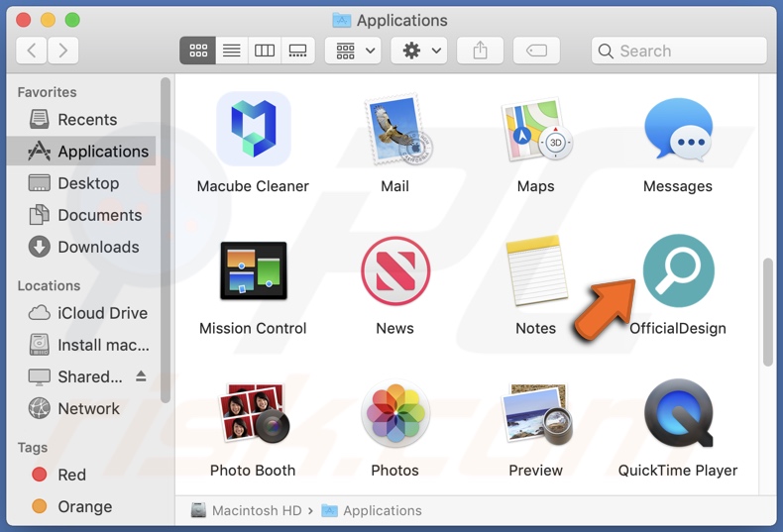
Task: Eject the Shared… volume
Action: click(141, 376)
